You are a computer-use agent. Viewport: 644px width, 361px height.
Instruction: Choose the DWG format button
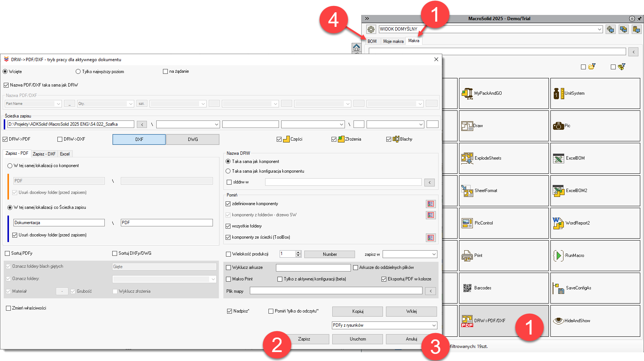pos(193,139)
